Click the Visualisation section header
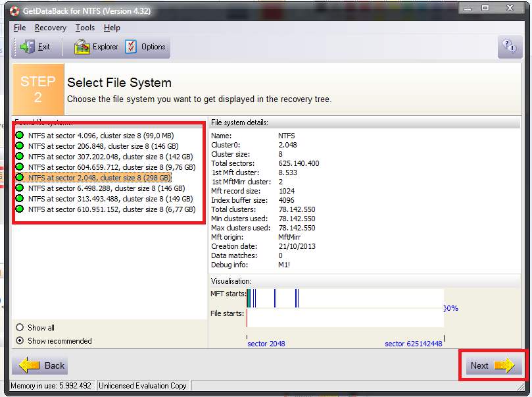This screenshot has height=397, width=532. 365,281
